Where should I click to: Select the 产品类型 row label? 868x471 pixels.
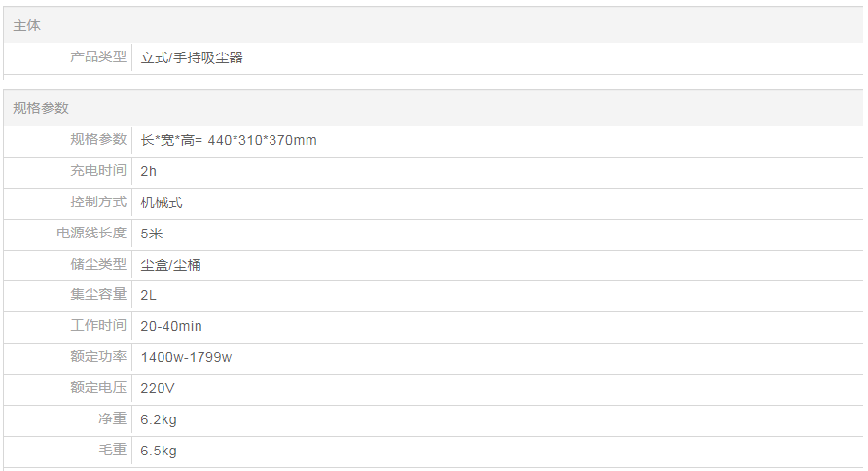coord(98,57)
